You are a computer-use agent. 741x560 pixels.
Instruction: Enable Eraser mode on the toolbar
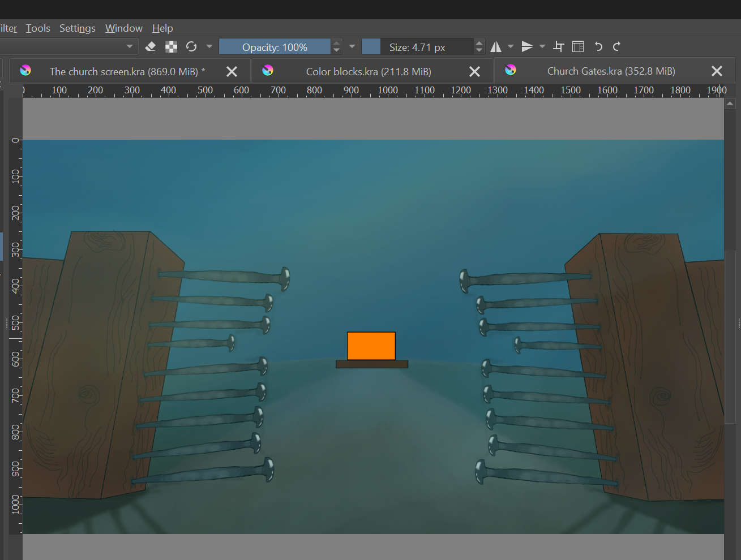pyautogui.click(x=151, y=46)
